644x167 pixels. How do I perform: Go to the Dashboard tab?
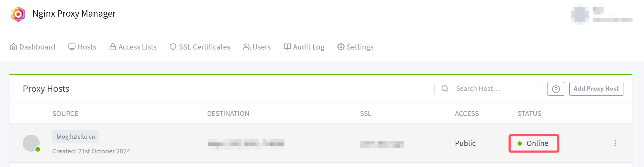[x=33, y=47]
